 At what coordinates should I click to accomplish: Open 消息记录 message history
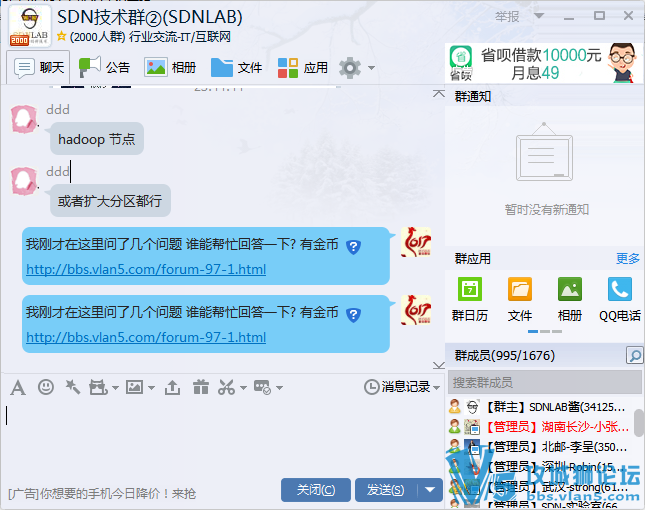point(398,387)
